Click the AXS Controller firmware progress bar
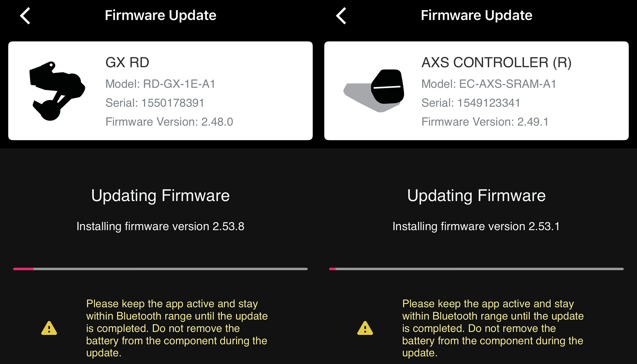This screenshot has width=637, height=364. (x=476, y=269)
